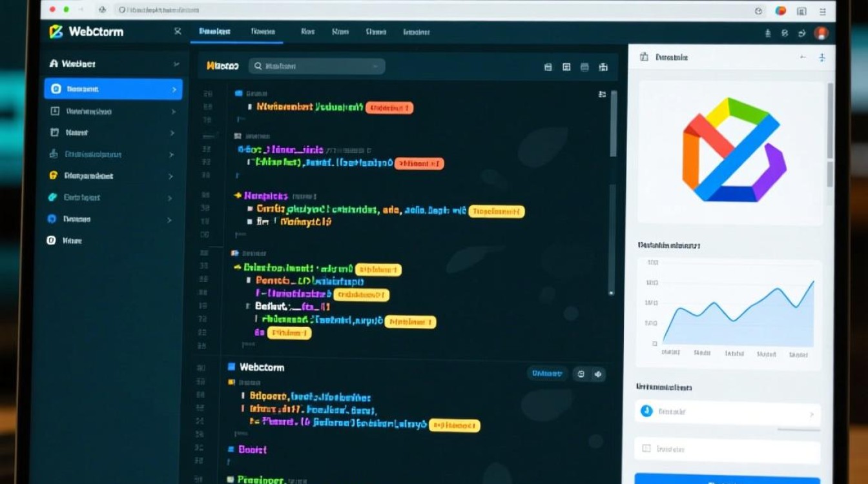
Task: Click the small icon right of the blue pill in lower editor
Action: click(x=581, y=374)
